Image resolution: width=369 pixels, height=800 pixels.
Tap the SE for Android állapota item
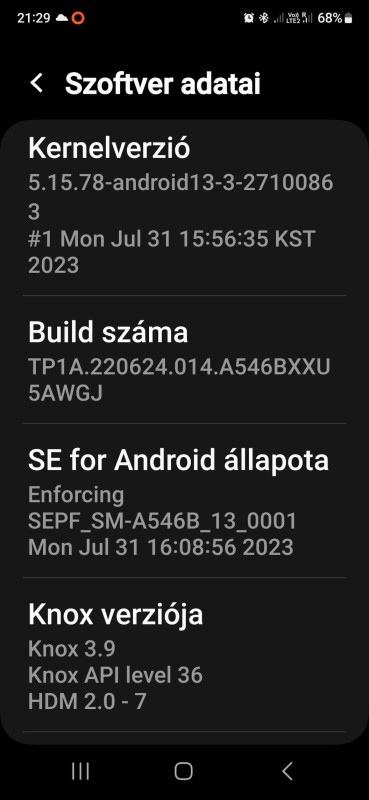[x=184, y=501]
